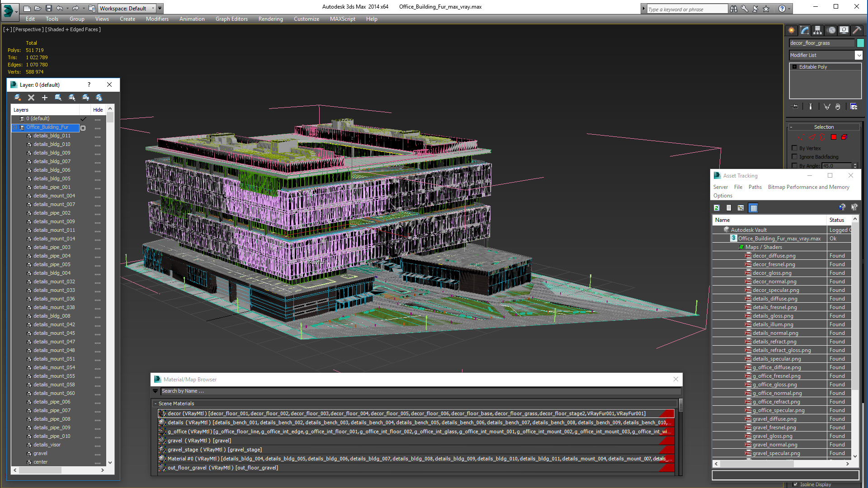Toggle Hide column for details_bldg_011 layer row
Image resolution: width=868 pixels, height=488 pixels.
[98, 136]
